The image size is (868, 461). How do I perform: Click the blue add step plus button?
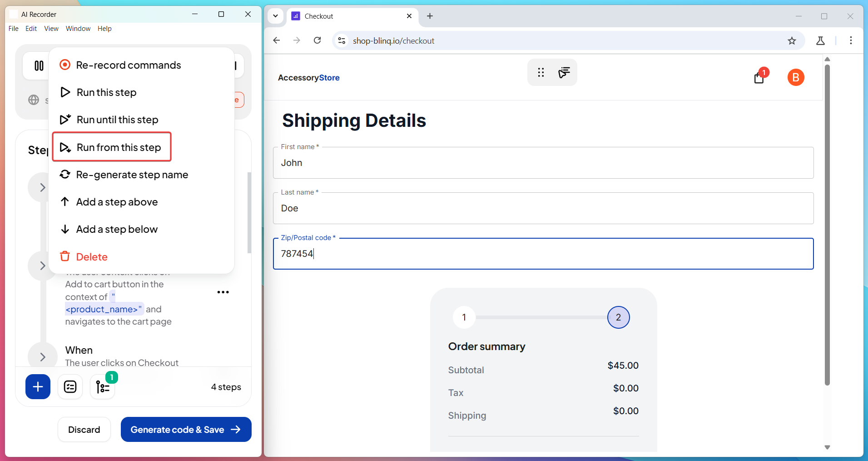(x=38, y=387)
